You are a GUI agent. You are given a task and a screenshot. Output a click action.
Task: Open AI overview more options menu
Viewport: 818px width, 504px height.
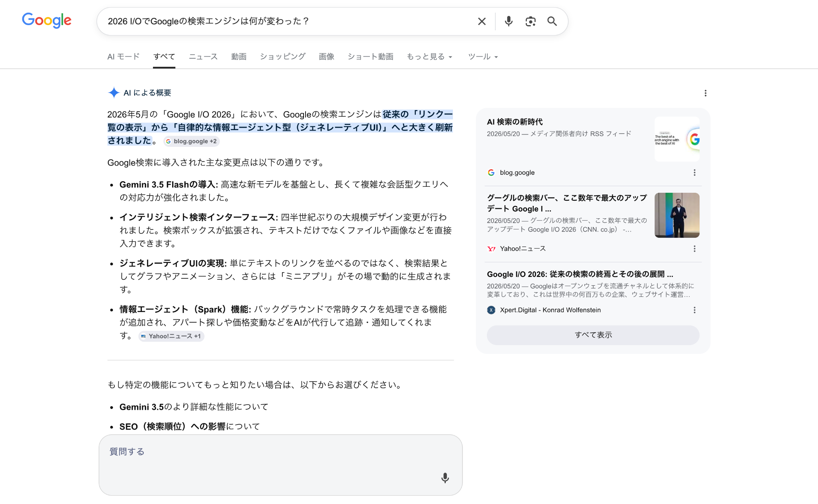[x=705, y=93]
